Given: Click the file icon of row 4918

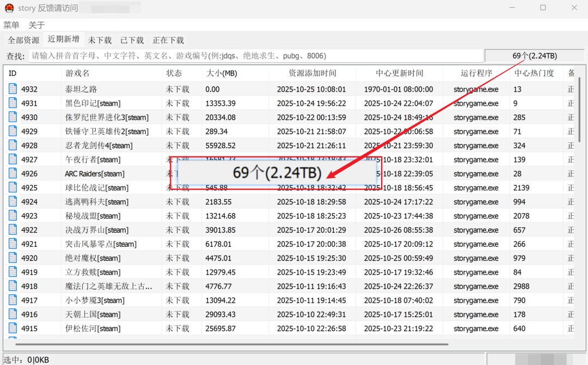Looking at the screenshot, I should [x=13, y=286].
